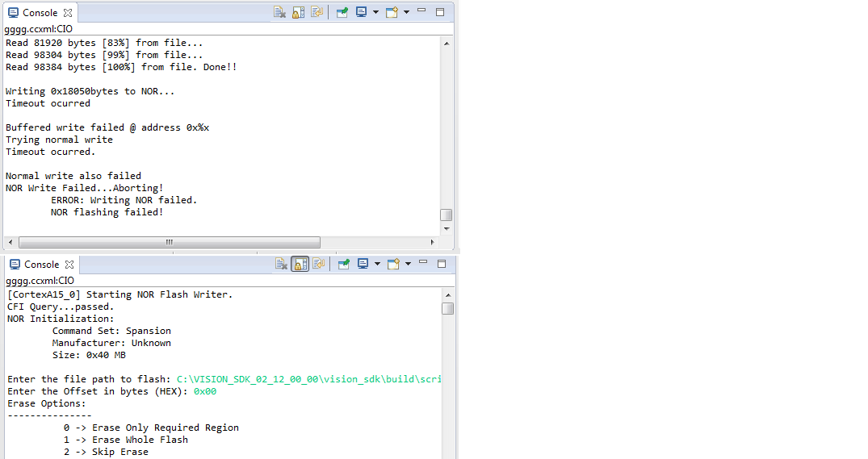Image resolution: width=868 pixels, height=459 pixels.
Task: Click 'Trying normal write' line
Action: click(59, 140)
